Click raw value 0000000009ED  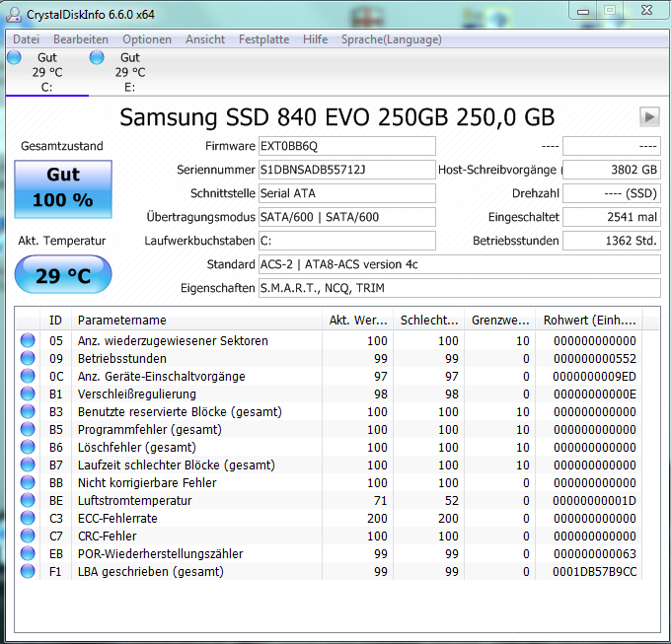(x=594, y=377)
